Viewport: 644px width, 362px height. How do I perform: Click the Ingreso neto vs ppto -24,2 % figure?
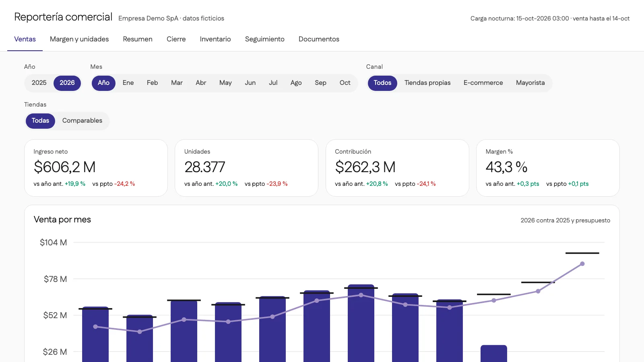(x=125, y=184)
